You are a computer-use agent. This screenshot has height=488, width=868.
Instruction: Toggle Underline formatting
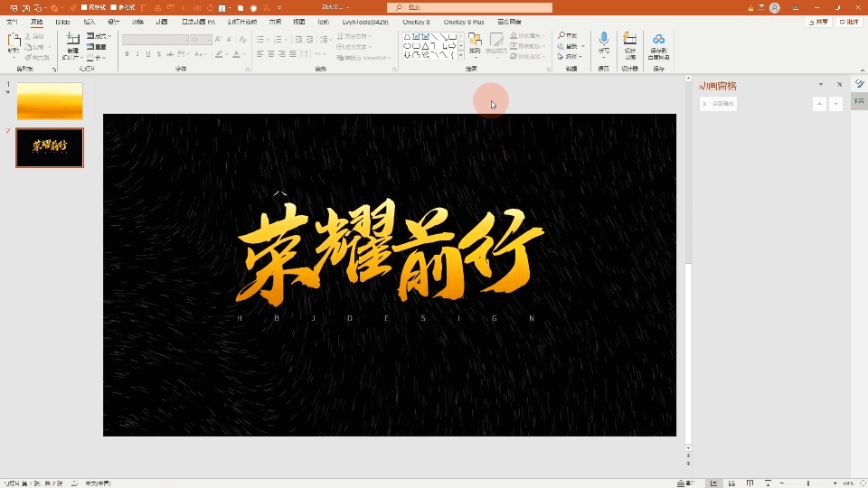[147, 54]
